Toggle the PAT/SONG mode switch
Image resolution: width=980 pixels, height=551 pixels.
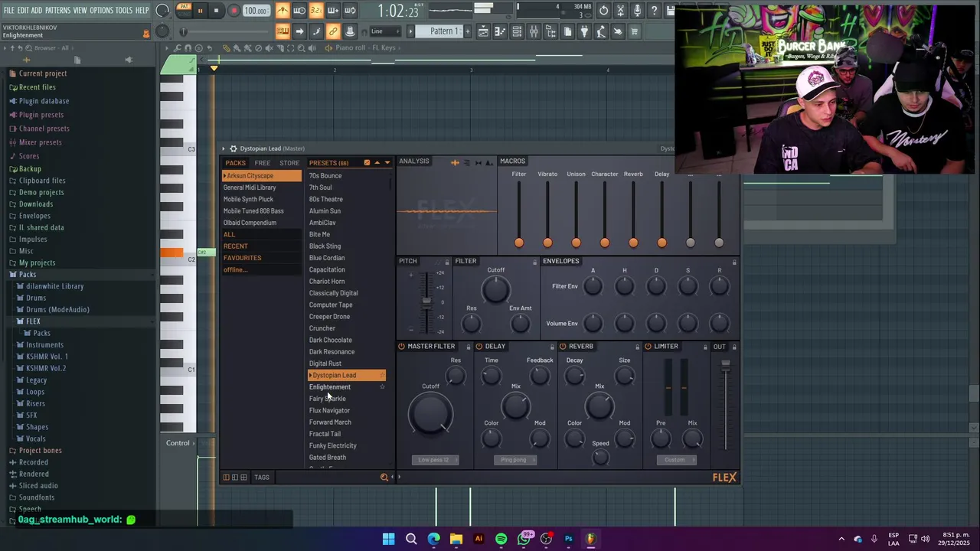point(184,10)
